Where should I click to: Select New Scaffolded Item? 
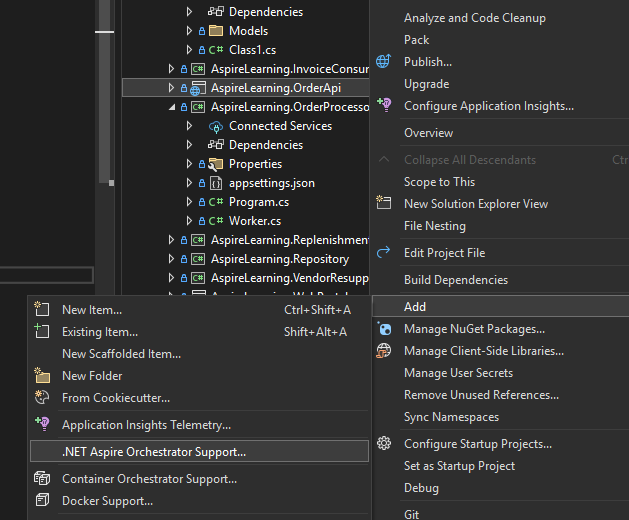[x=122, y=353]
